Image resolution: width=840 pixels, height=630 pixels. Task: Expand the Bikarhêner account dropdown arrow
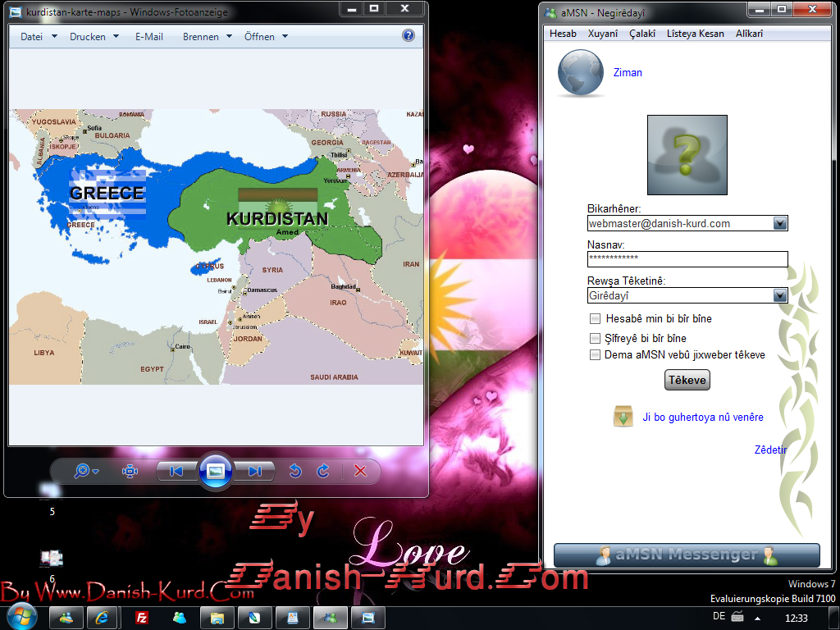pyautogui.click(x=780, y=223)
